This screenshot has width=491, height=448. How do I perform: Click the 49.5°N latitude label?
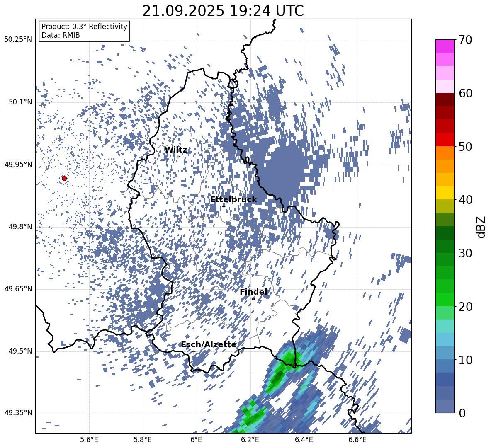pos(20,351)
